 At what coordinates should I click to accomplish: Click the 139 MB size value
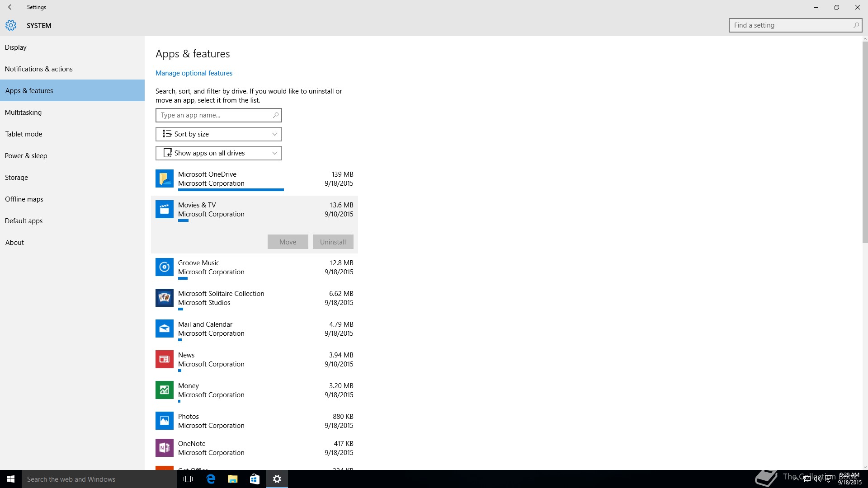[x=342, y=174]
